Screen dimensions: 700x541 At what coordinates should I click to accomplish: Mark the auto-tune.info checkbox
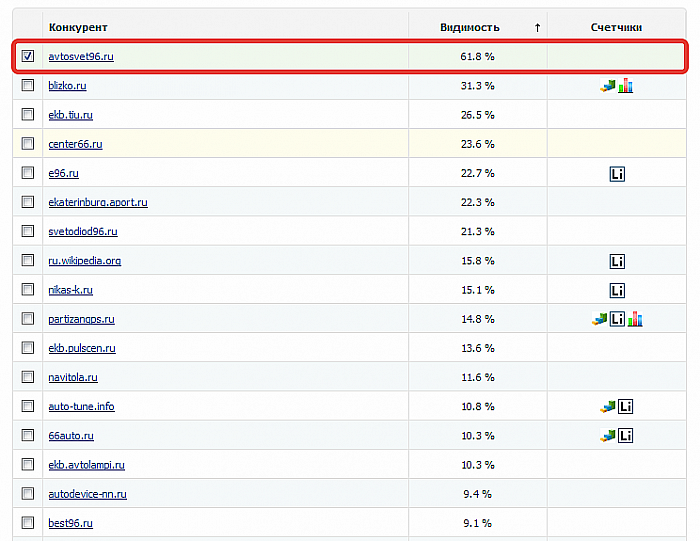28,406
